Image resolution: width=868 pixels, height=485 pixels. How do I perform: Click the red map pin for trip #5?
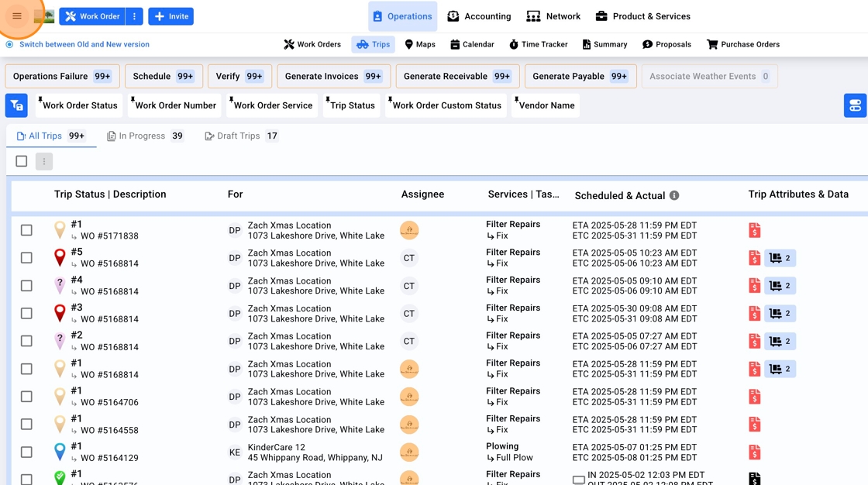60,257
